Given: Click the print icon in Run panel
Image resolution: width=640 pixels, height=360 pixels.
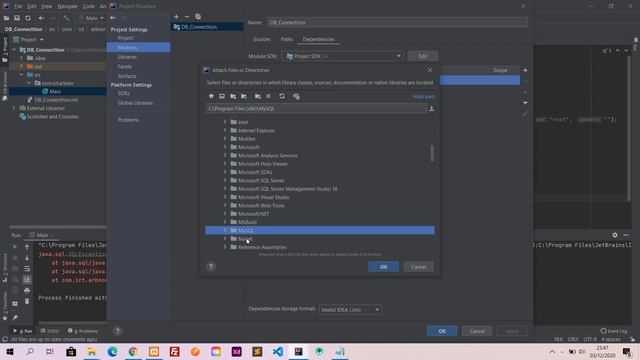Looking at the screenshot, I should tap(27, 290).
